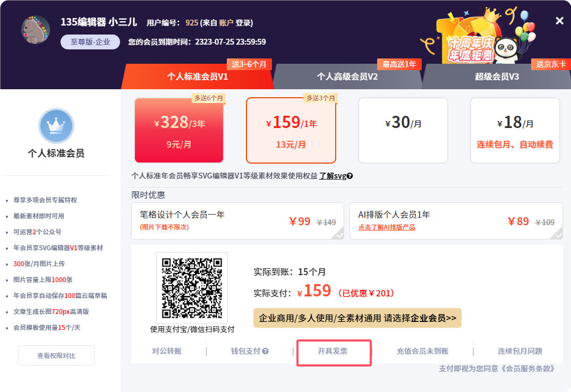Click 钱包支付 option

245,351
